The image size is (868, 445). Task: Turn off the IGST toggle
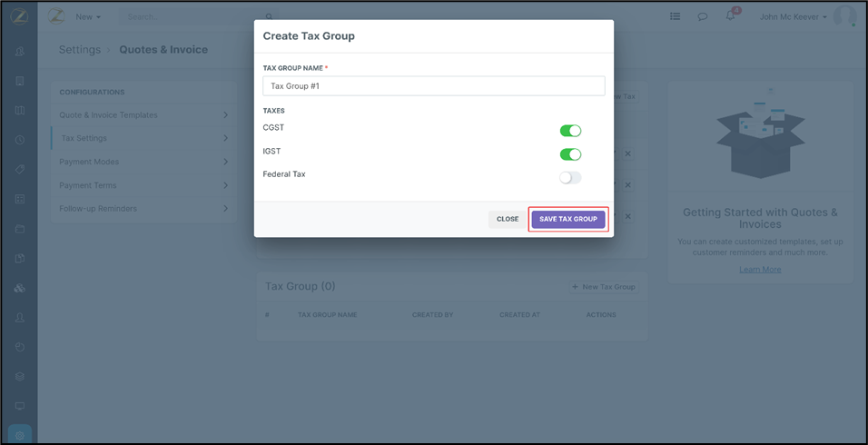click(570, 154)
